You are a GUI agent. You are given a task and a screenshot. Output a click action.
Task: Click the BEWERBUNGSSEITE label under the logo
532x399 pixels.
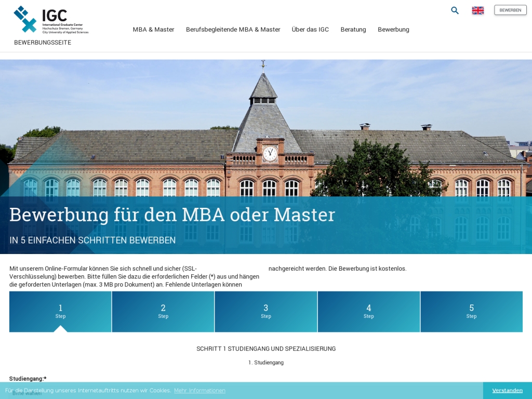pyautogui.click(x=43, y=43)
